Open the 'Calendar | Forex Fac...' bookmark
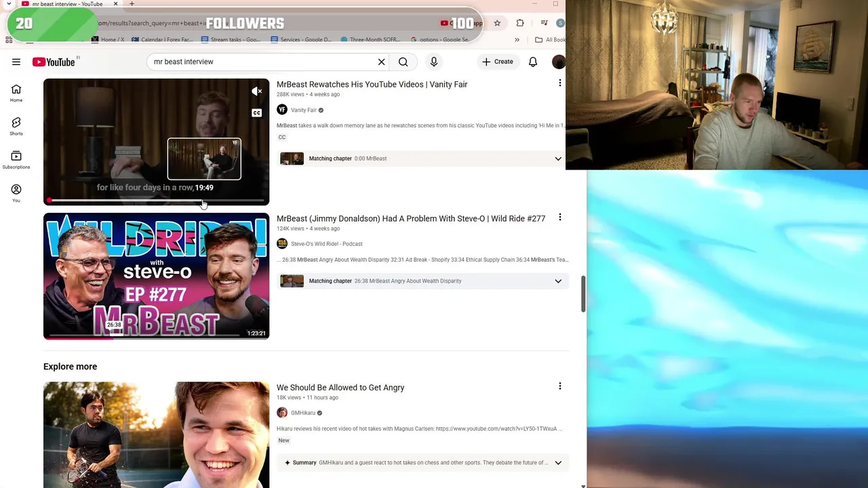This screenshot has width=868, height=488. coord(162,40)
